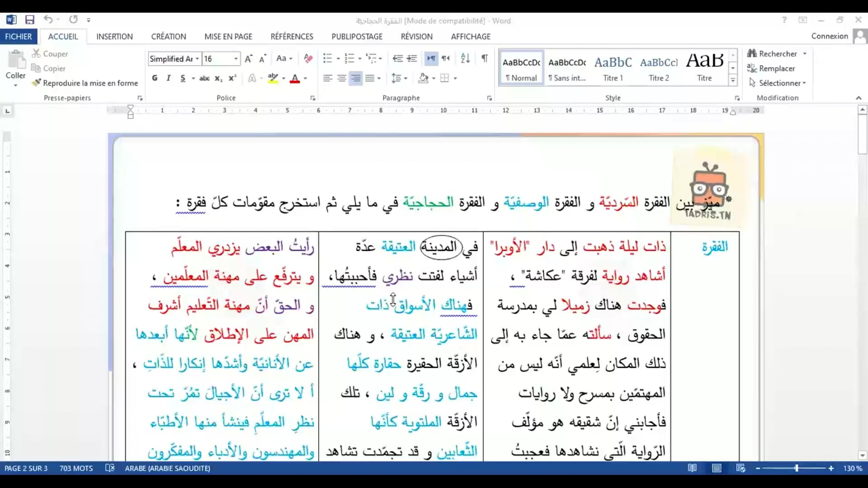Switch to the MISE EN PAGE tab

coord(228,37)
